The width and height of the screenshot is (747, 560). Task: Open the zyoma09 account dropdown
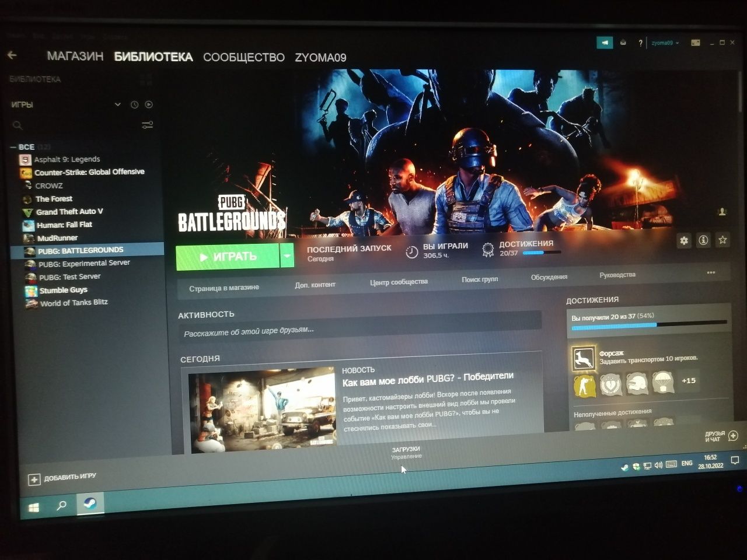coord(665,43)
